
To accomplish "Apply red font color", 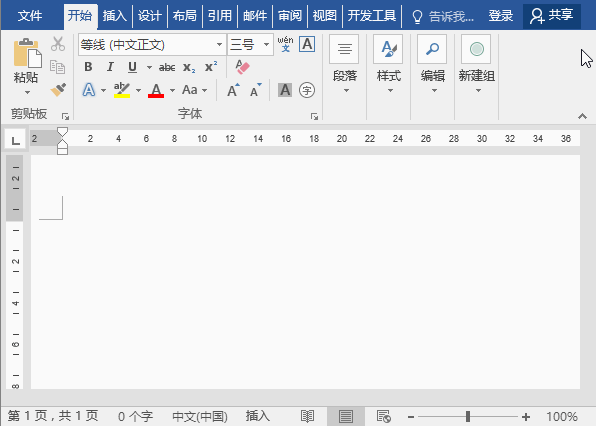I will point(156,90).
